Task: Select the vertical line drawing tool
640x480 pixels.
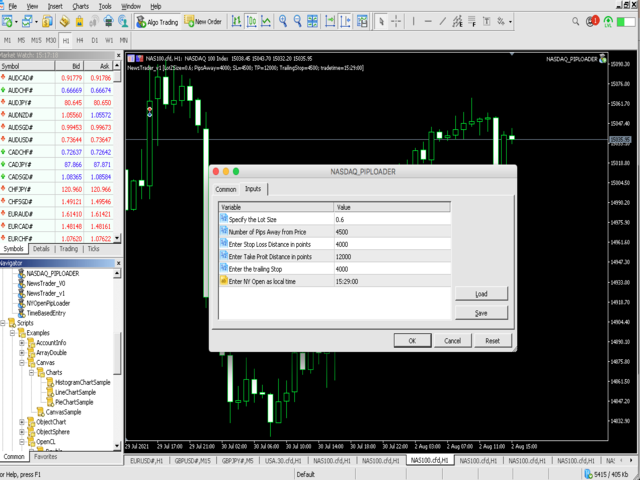Action: click(x=413, y=21)
